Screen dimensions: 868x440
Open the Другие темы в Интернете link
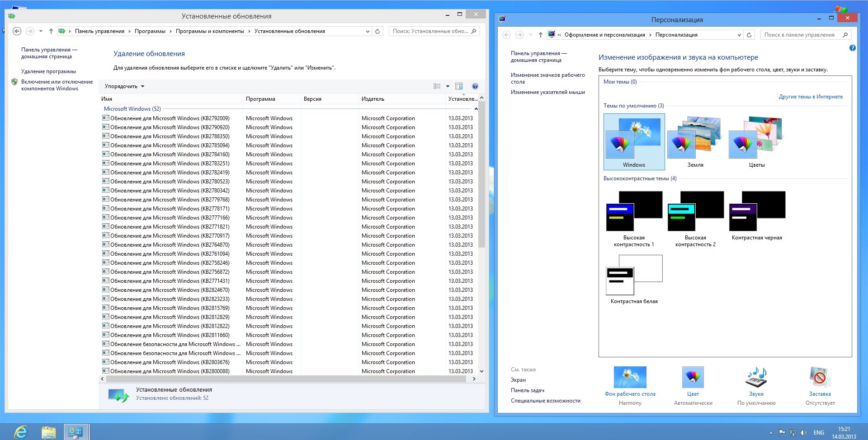811,97
